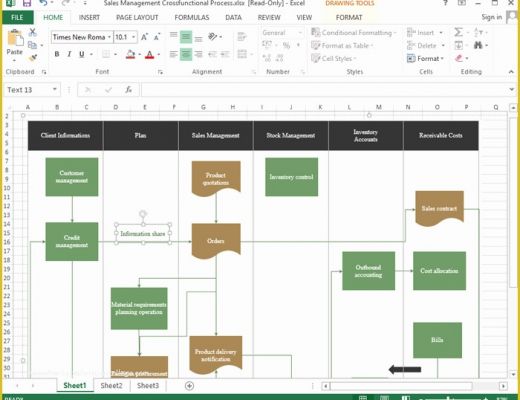Select Top Align
The image size is (520, 400).
tap(173, 37)
